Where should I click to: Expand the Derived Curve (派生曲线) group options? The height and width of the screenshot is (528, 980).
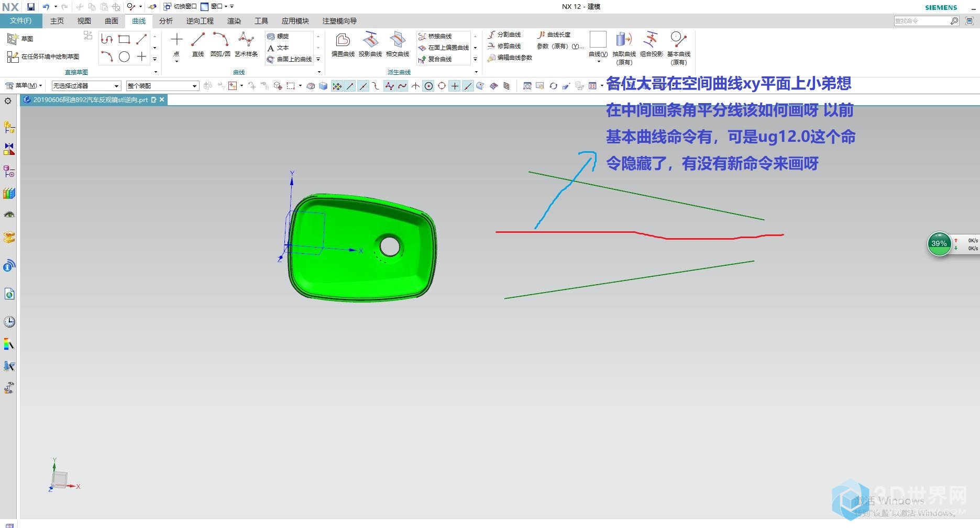coord(476,72)
